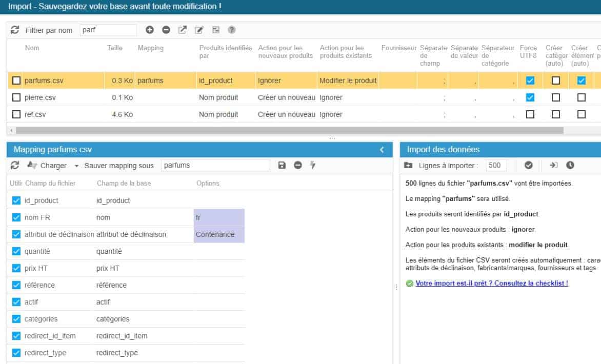The width and height of the screenshot is (601, 364).
Task: Save the mapping with the floppy disk icon
Action: [282, 165]
